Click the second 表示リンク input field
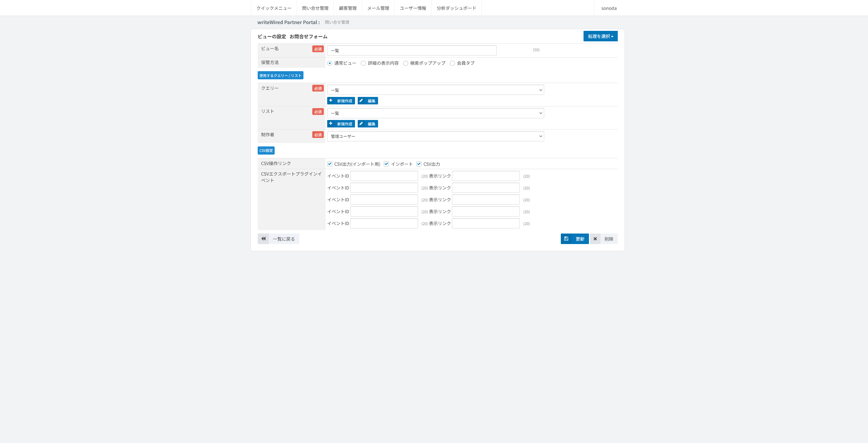 pos(486,188)
